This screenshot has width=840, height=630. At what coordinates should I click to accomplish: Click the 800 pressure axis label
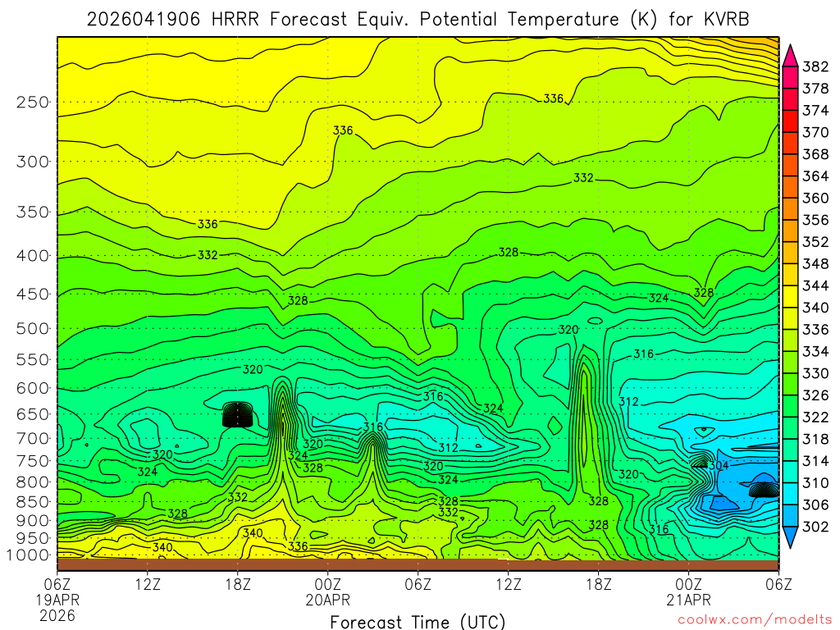[x=33, y=482]
